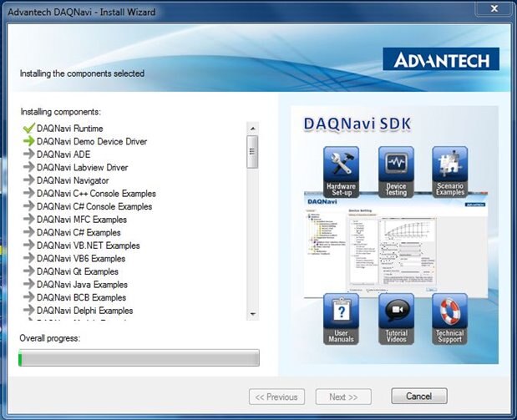
Task: Open the Technical Support lifebuoy icon
Action: [x=449, y=312]
